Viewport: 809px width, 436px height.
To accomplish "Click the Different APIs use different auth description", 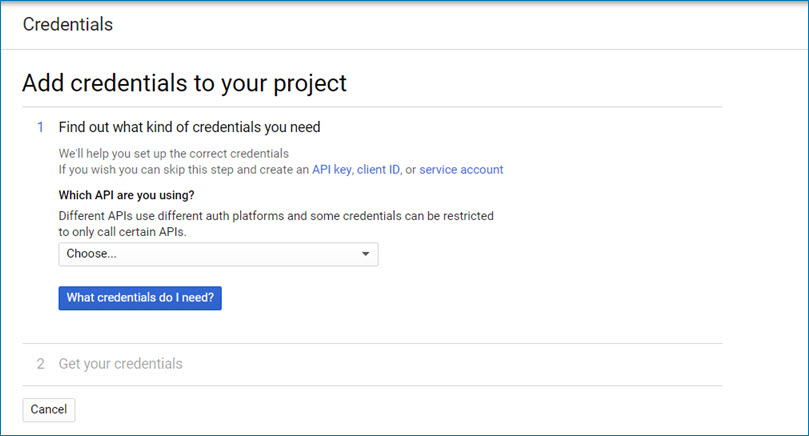I will (x=276, y=216).
